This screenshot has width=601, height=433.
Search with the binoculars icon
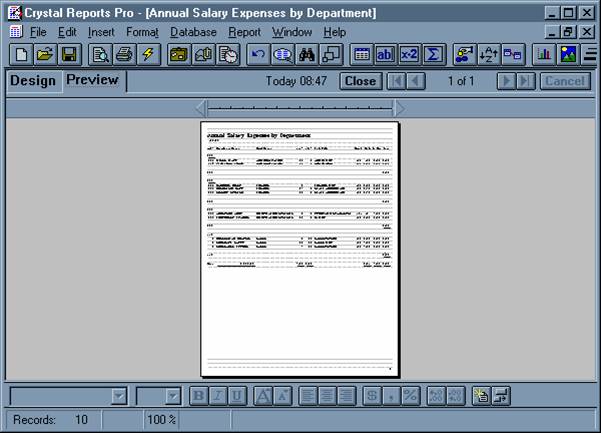(x=307, y=54)
